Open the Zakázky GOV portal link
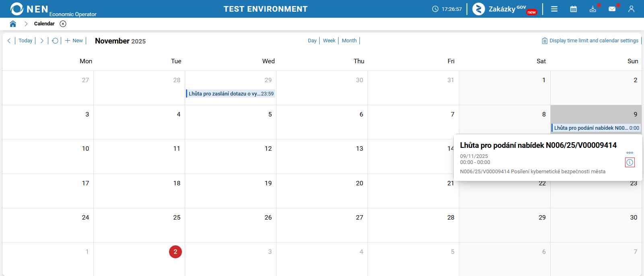 coord(504,9)
